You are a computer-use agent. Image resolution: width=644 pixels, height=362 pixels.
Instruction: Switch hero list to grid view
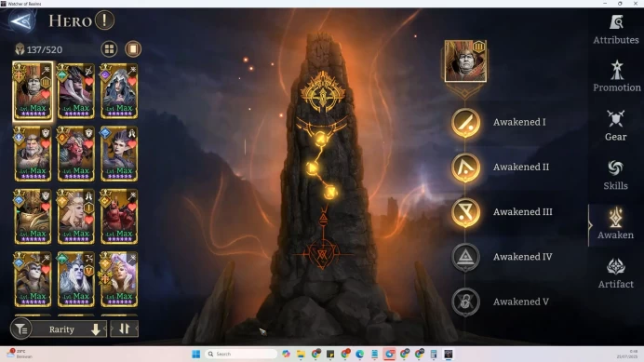click(x=109, y=49)
